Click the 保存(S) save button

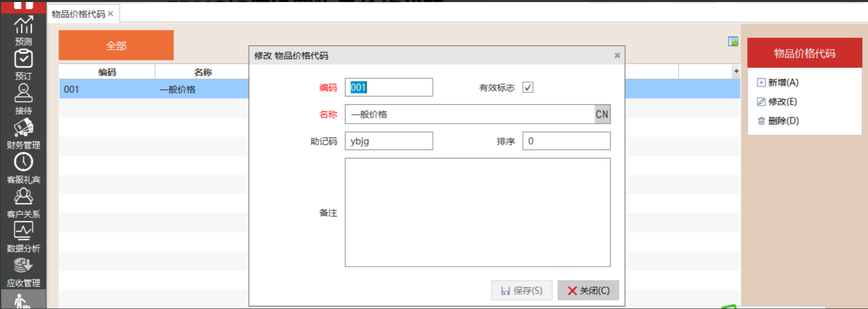[x=522, y=290]
